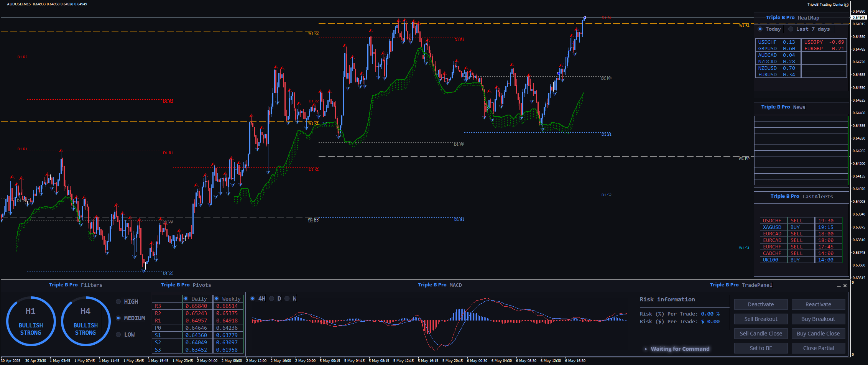The width and height of the screenshot is (868, 365).
Task: Select the LOW filter radio button
Action: [118, 335]
